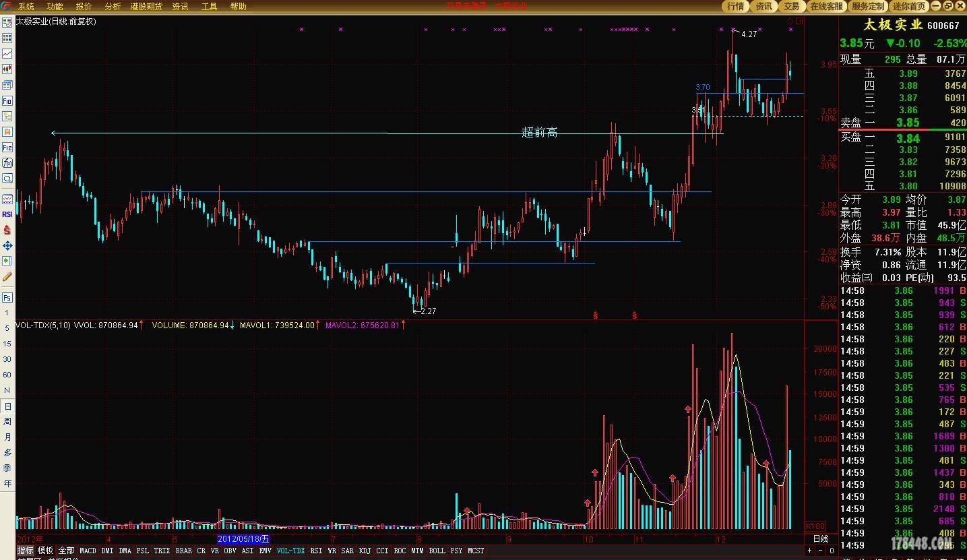Click the intraday line chart icon

tap(7, 53)
